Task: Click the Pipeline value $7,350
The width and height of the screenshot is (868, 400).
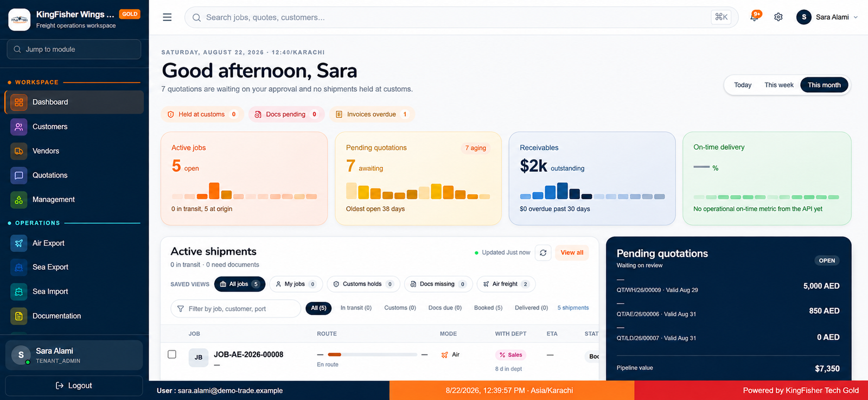Action: point(827,369)
